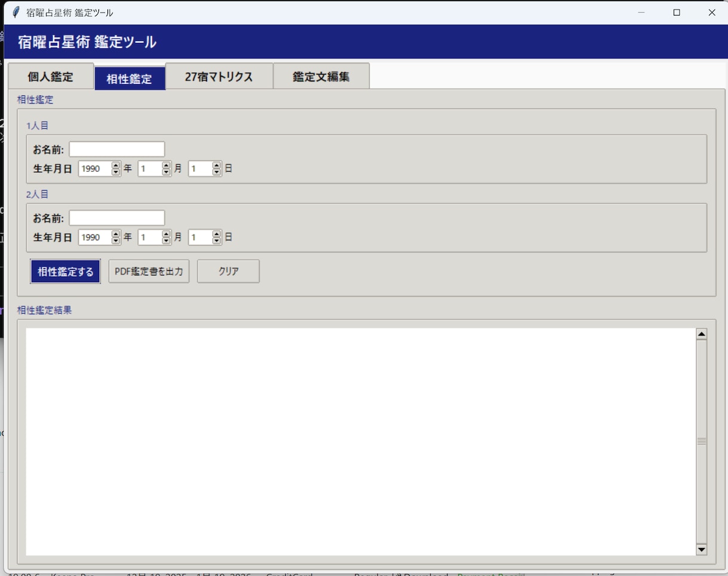Viewport: 728px width, 576px height.
Task: Maximize the 宿曜占星術 window
Action: tap(677, 13)
